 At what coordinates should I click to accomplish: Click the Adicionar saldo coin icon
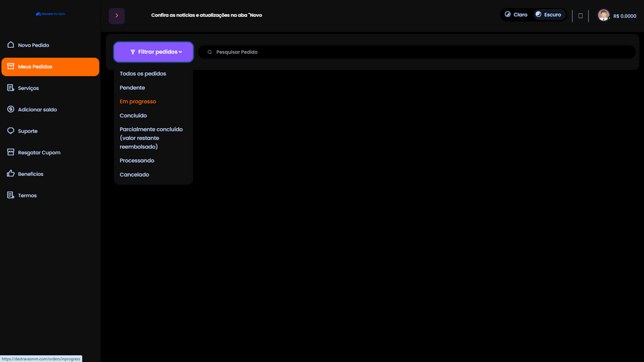(11, 109)
